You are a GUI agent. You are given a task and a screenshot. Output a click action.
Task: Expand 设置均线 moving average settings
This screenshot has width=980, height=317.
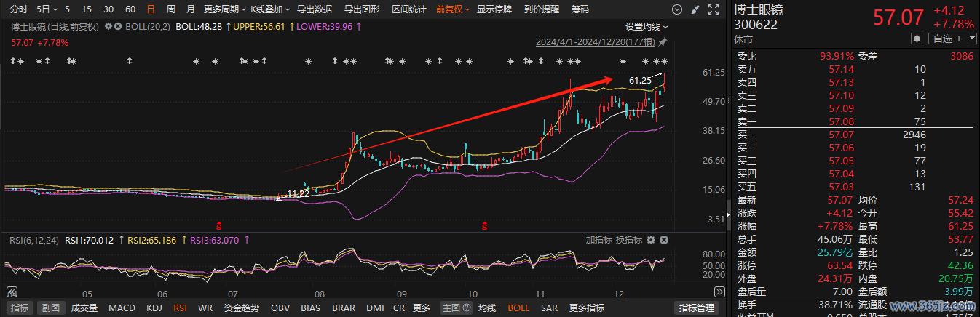click(x=647, y=26)
